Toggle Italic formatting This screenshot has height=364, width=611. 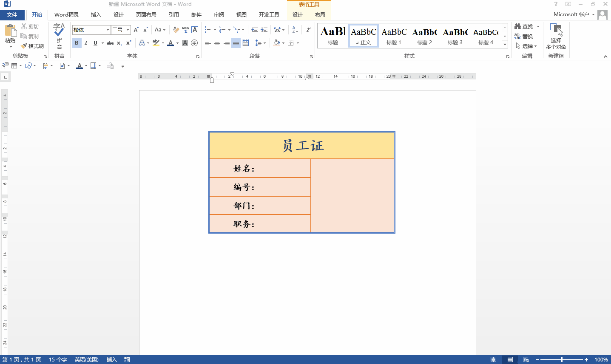tap(86, 43)
